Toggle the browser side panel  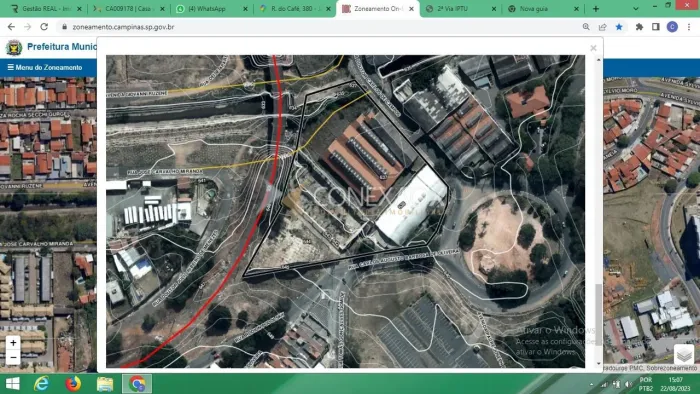(656, 27)
